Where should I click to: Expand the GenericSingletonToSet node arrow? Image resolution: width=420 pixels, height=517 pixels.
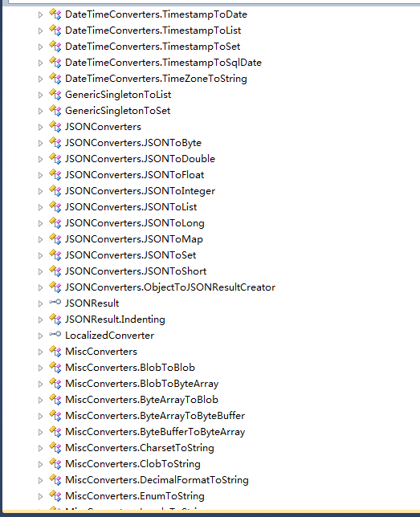40,111
